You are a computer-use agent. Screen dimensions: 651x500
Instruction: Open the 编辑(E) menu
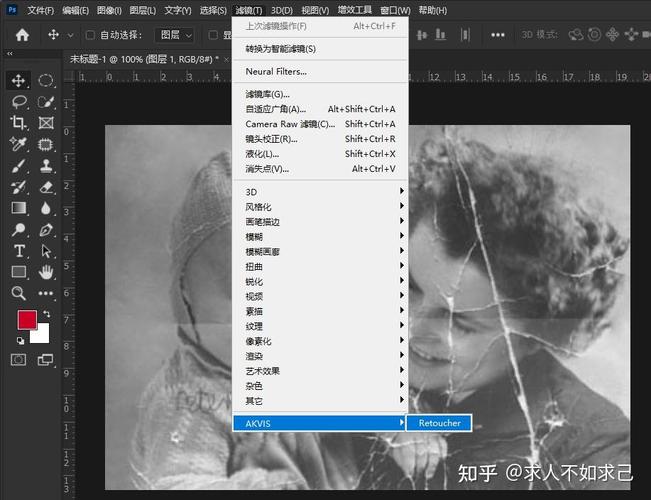click(76, 10)
